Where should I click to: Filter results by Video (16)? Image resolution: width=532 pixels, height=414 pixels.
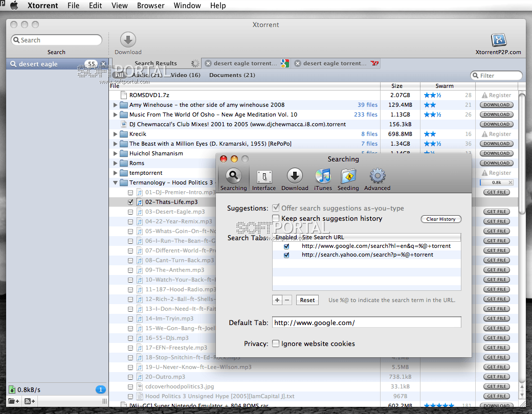(186, 75)
